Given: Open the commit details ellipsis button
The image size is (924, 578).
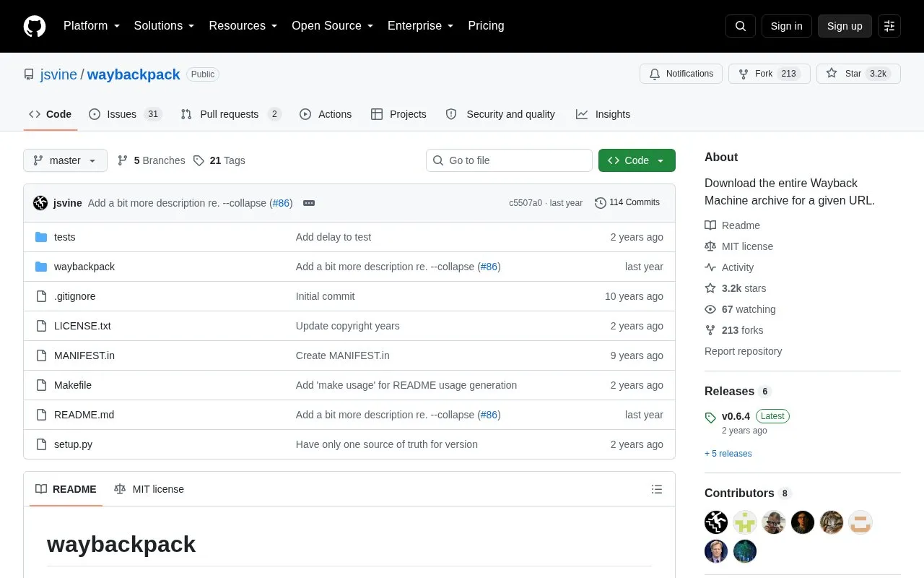Looking at the screenshot, I should tap(309, 203).
